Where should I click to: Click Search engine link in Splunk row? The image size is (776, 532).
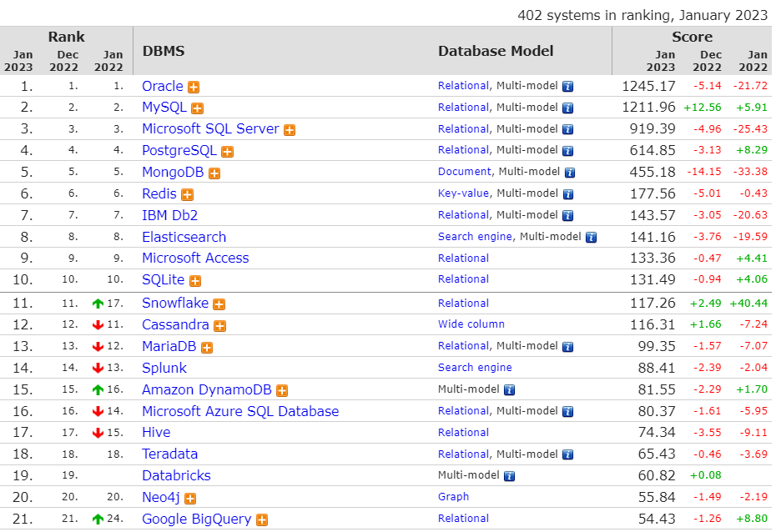coord(475,368)
